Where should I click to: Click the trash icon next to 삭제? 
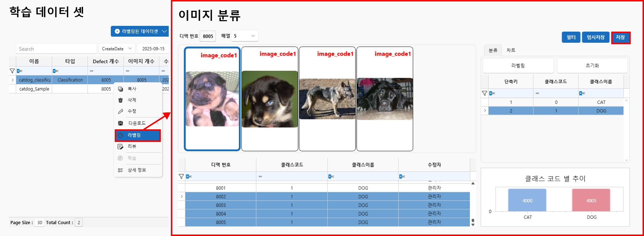(x=121, y=100)
